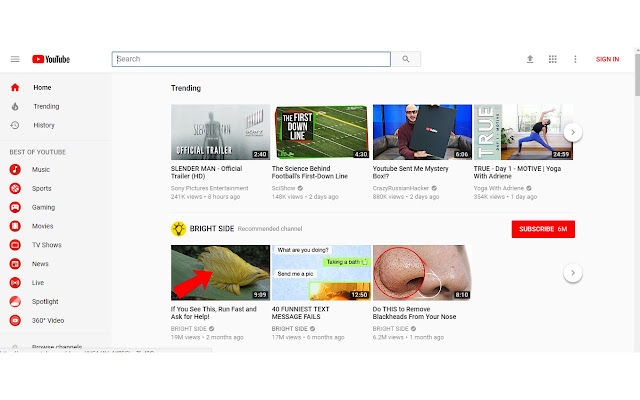Screen dimensions: 640x400
Task: Click the Movies channel icon
Action: 15,226
